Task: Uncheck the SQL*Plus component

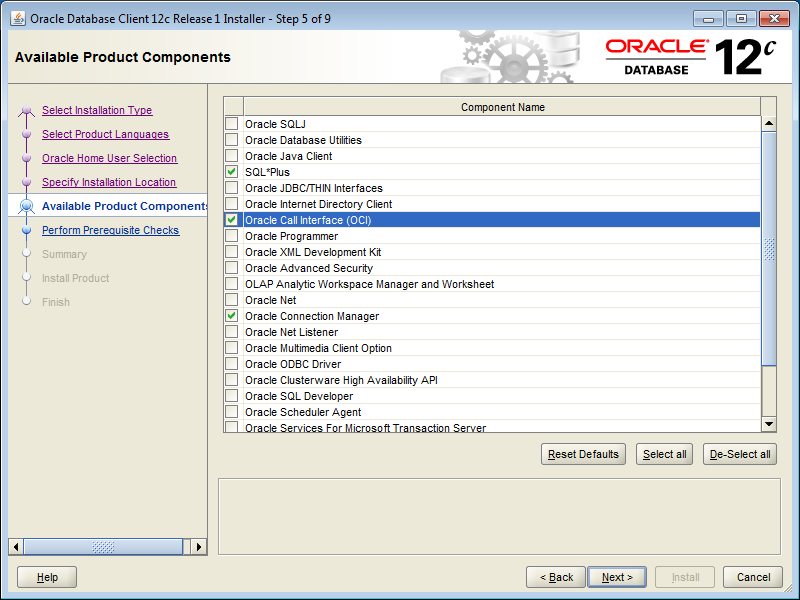Action: click(x=232, y=171)
